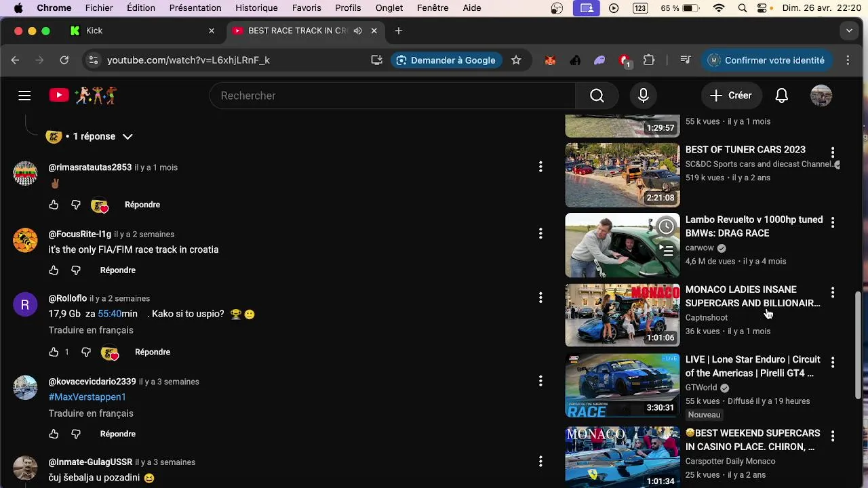Open the carwow channel name
868x488 pixels.
pos(699,248)
